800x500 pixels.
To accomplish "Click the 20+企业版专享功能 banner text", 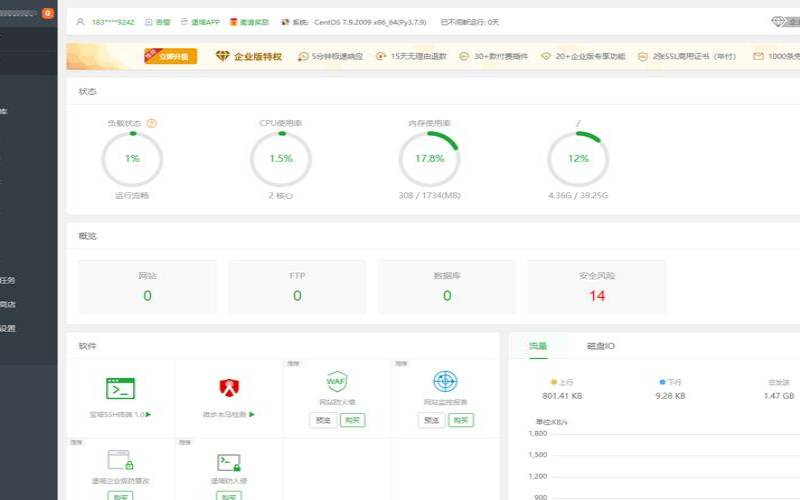I will point(590,56).
